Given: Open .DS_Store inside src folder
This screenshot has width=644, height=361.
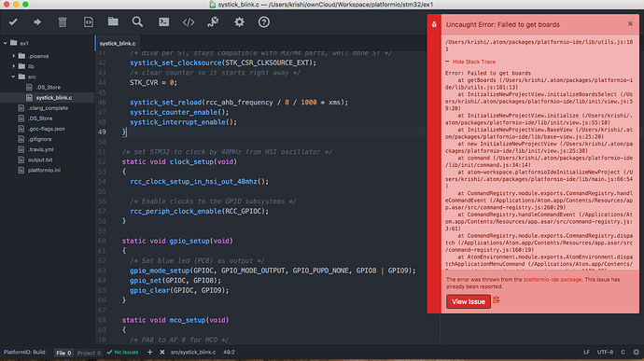Looking at the screenshot, I should point(49,87).
